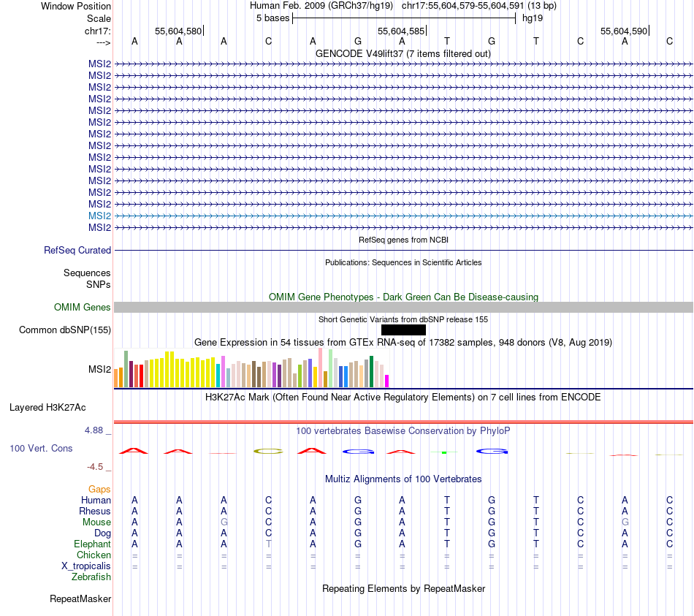Click the gray T in the Elephant row

coord(269,544)
